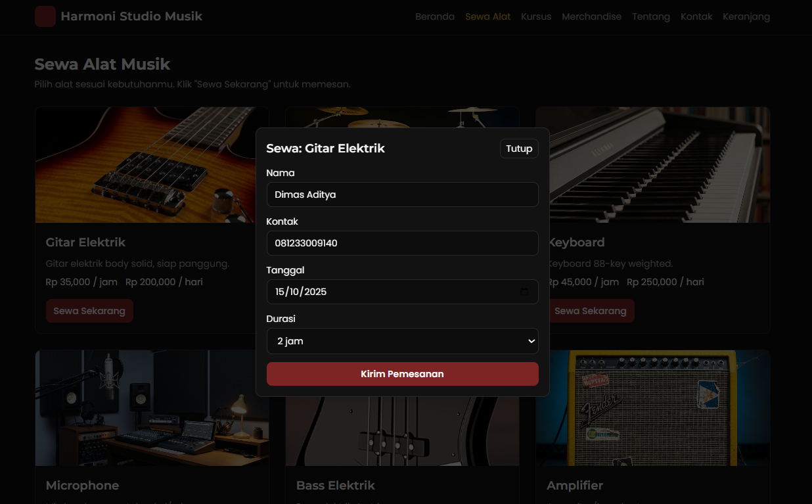Open the Sewa Alat nav item
812x504 pixels.
click(487, 16)
